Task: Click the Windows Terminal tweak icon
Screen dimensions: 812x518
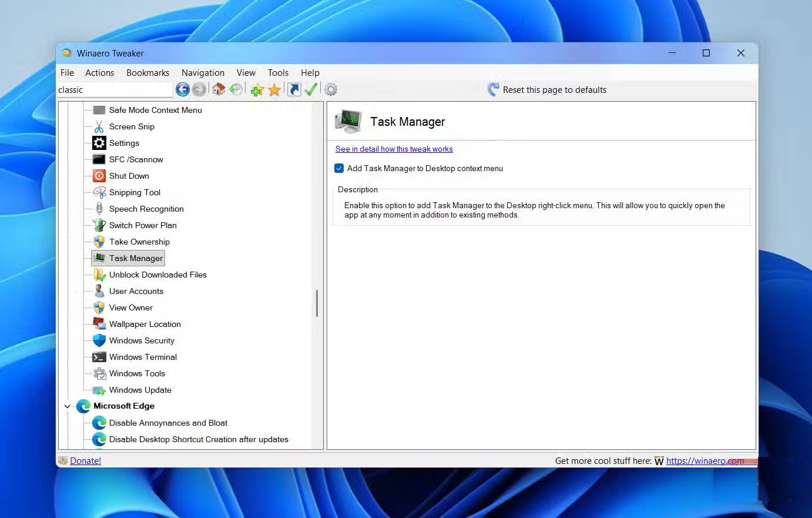Action: (98, 357)
